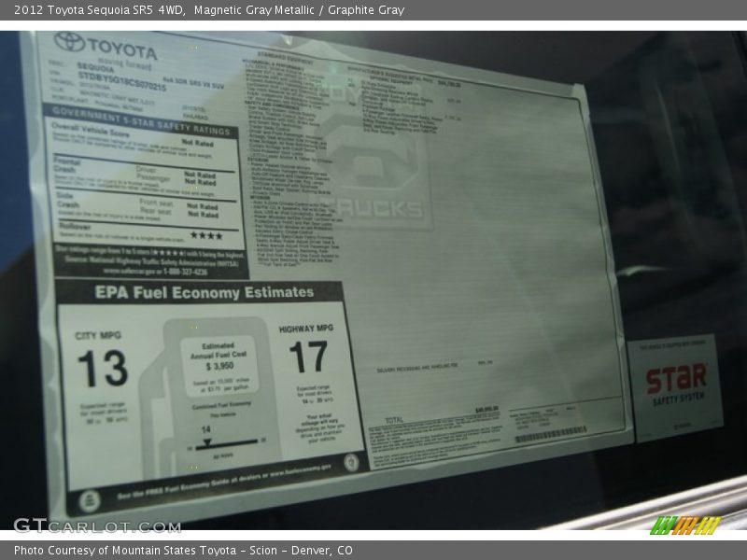747x560 pixels.
Task: Click the "CITY MPG" label
Action: click(x=98, y=335)
